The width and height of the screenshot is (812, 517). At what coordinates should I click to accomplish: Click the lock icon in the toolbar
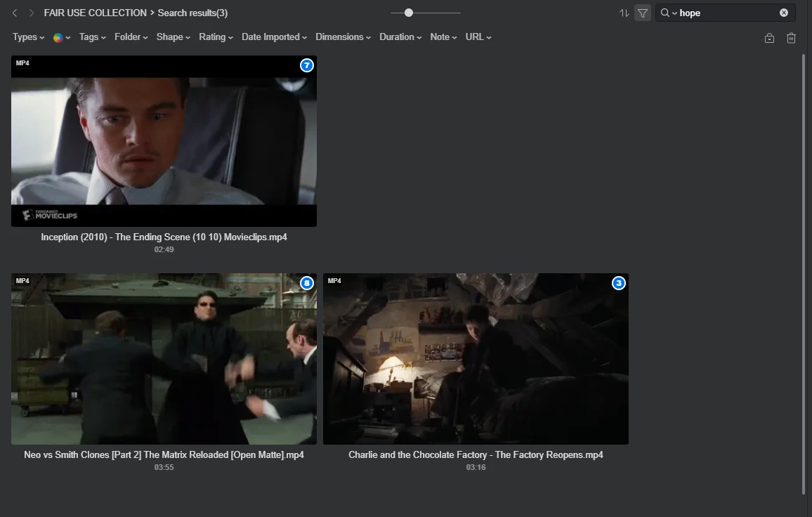pyautogui.click(x=769, y=38)
